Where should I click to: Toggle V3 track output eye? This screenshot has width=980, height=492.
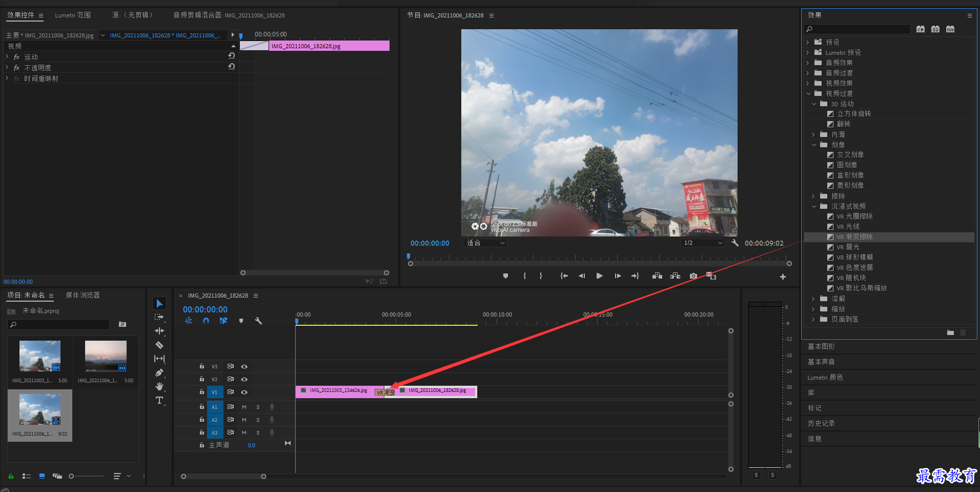tap(244, 366)
